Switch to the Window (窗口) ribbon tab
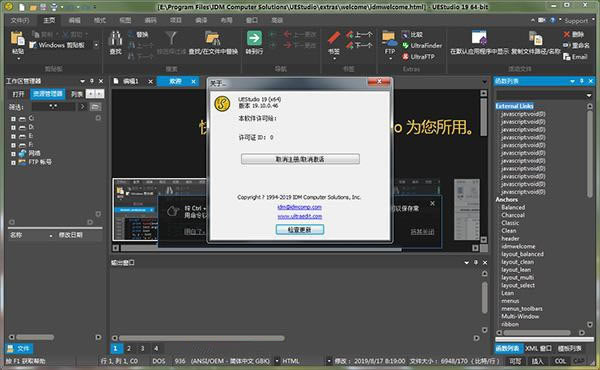Image resolution: width=600 pixels, height=370 pixels. pos(252,20)
